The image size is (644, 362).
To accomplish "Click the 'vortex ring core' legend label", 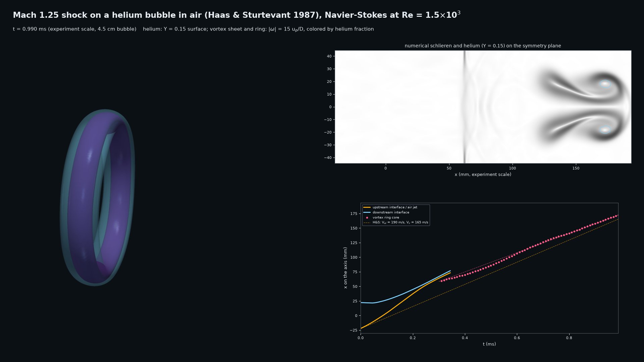I will point(386,218).
